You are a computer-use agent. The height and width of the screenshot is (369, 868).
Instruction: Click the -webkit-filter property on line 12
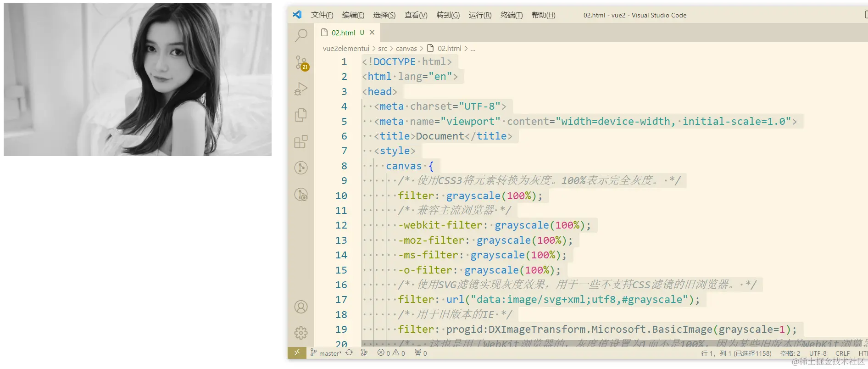[x=440, y=225]
